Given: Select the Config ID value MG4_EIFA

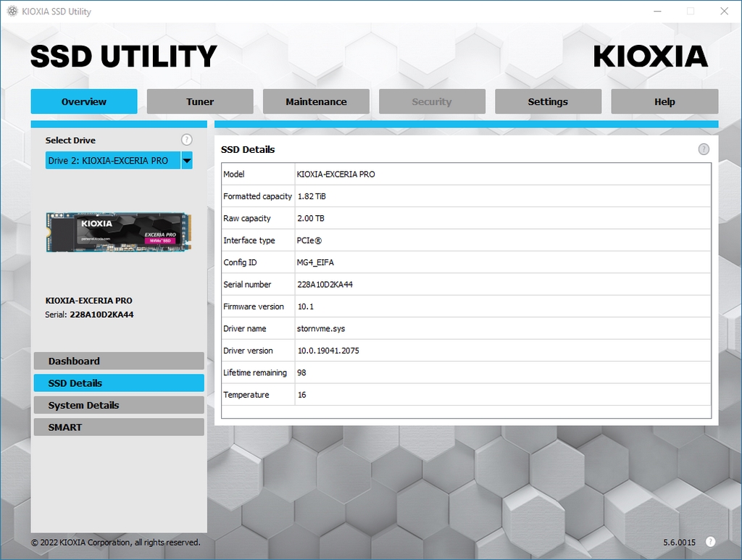Looking at the screenshot, I should (315, 262).
